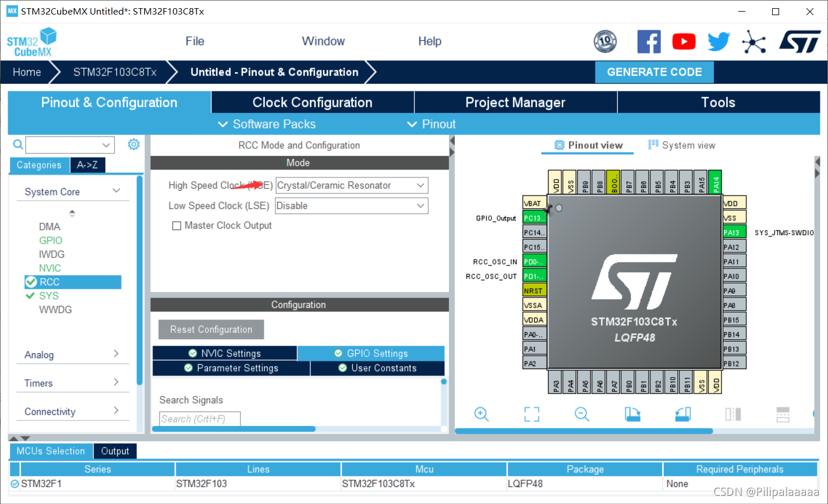Go to Home breadcrumb

pos(27,72)
